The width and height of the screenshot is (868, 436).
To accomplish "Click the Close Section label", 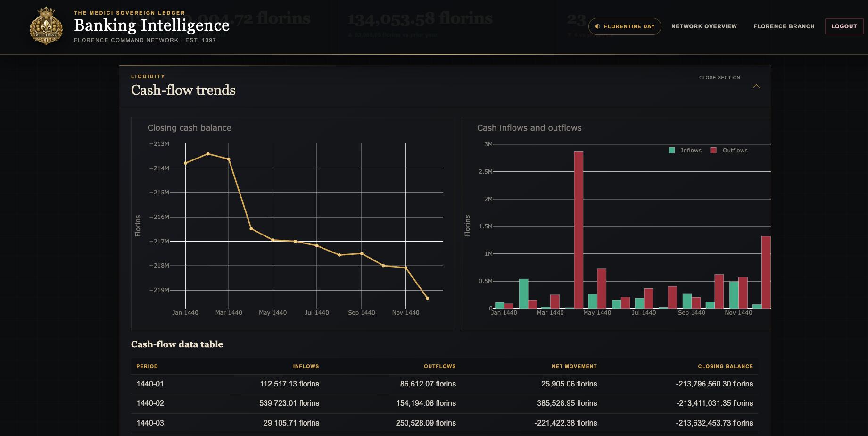I will 719,78.
